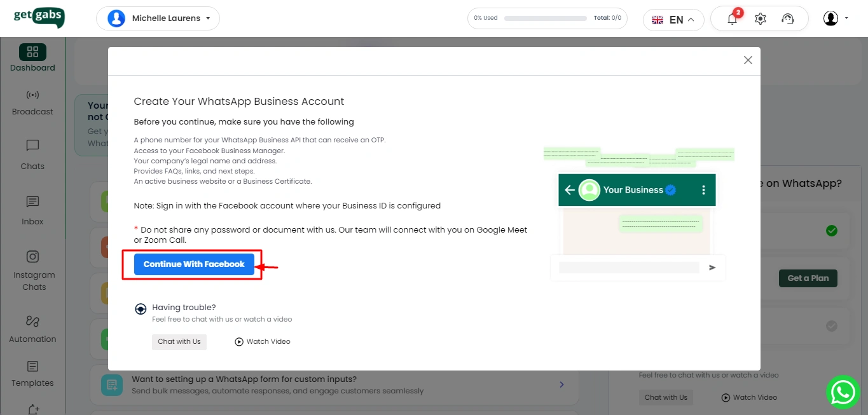Open the EN language selector
Image resolution: width=868 pixels, height=415 pixels.
pos(673,20)
